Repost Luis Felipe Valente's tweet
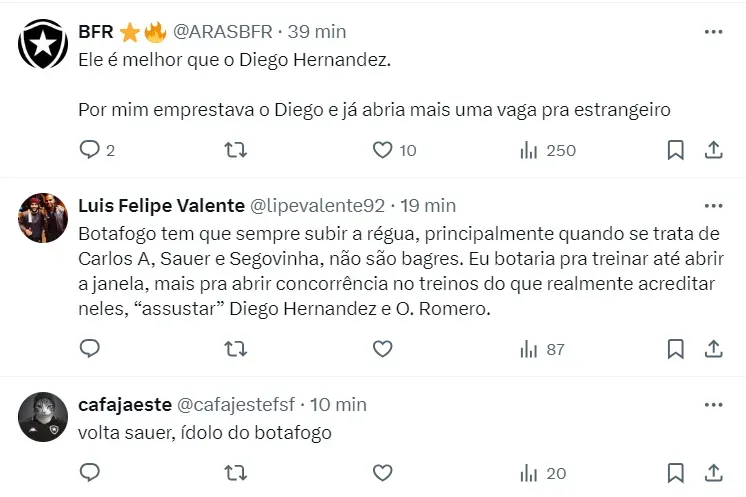 (x=236, y=349)
